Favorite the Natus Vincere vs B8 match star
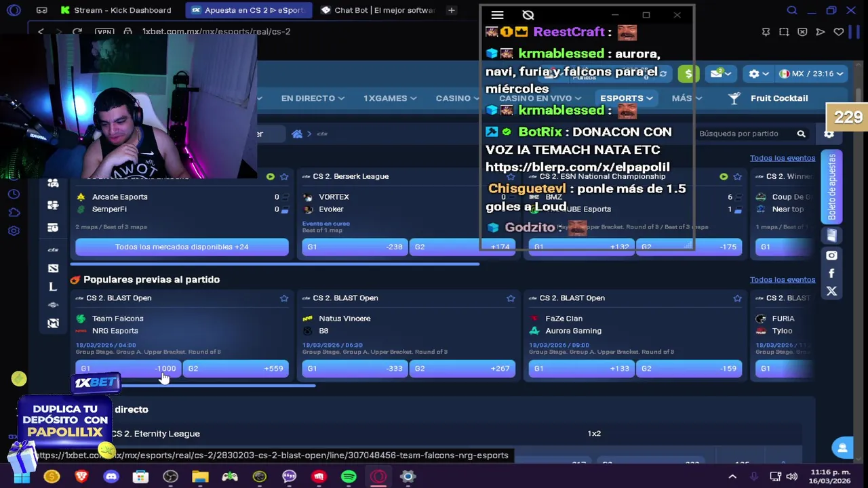Image resolution: width=868 pixels, height=488 pixels. coord(511,298)
